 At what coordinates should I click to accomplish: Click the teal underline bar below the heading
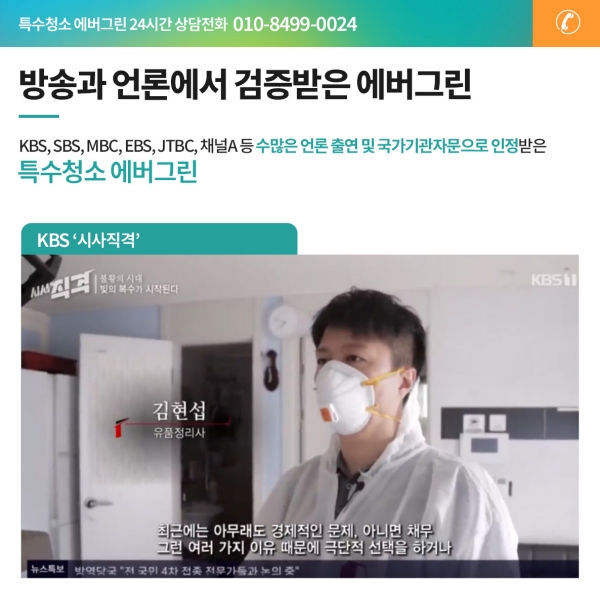pos(39,116)
